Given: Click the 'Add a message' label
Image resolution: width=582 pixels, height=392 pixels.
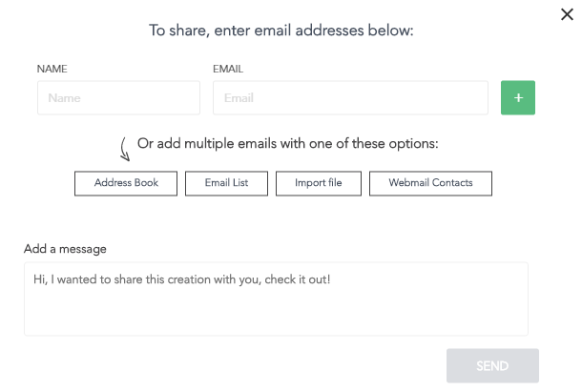Looking at the screenshot, I should pyautogui.click(x=65, y=249).
